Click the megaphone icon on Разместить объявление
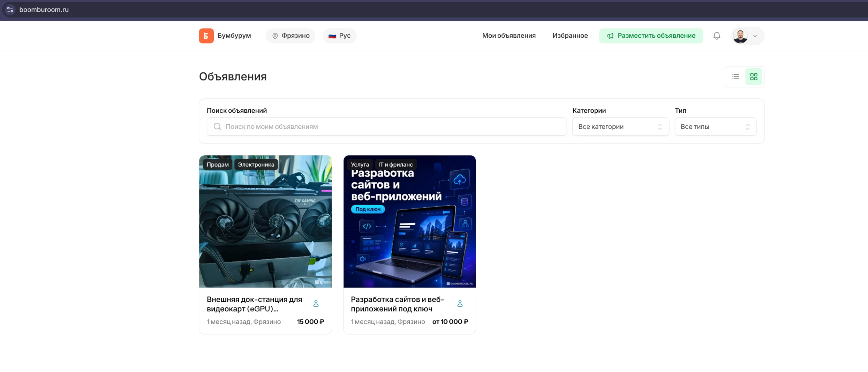 click(610, 36)
